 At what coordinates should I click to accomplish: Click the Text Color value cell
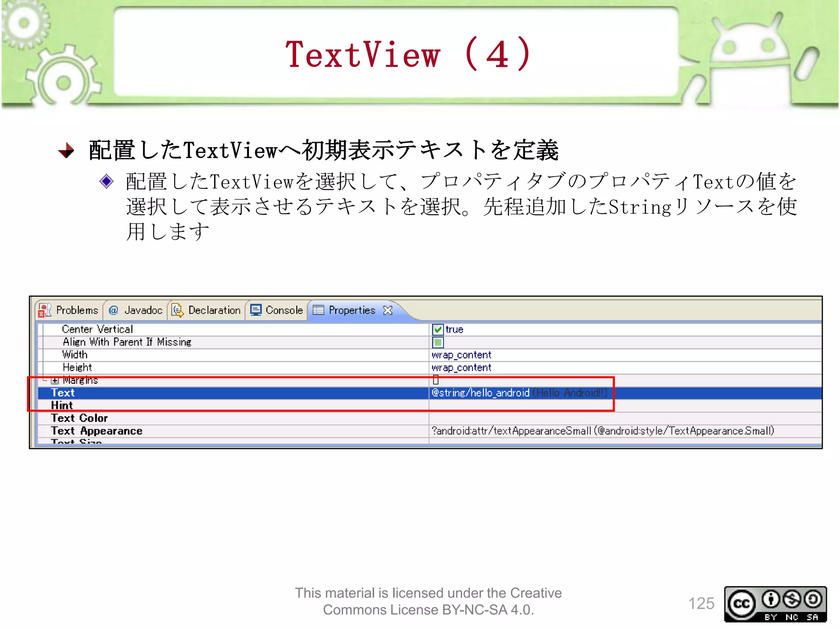point(625,418)
